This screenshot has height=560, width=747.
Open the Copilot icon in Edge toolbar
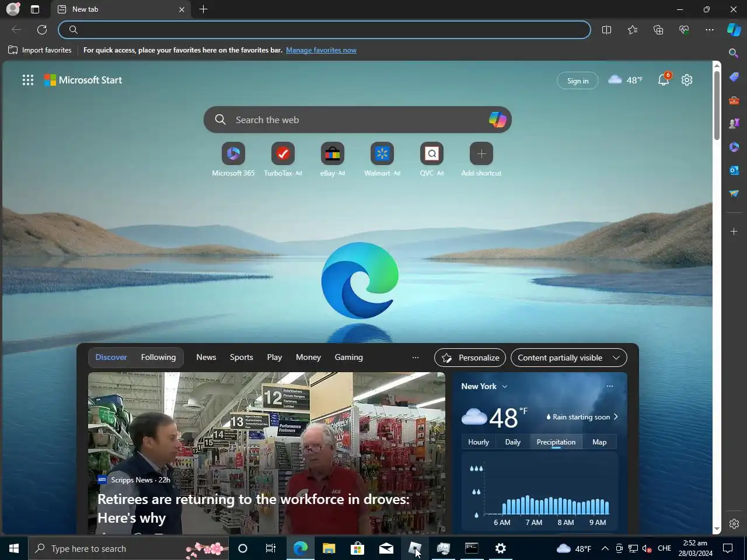point(734,30)
